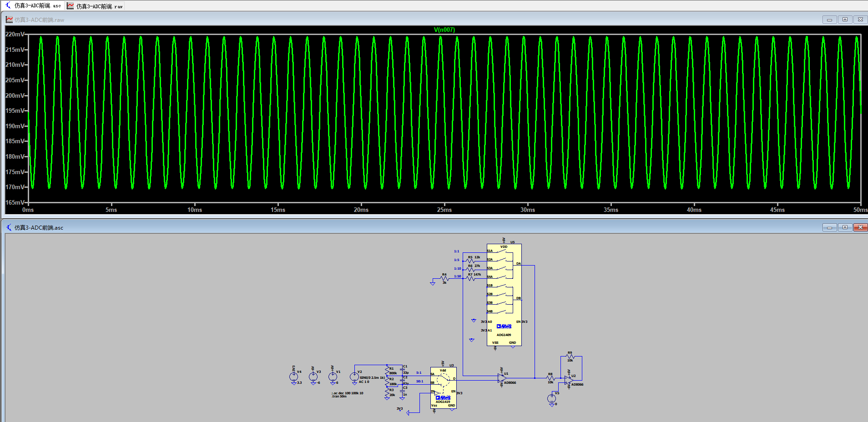Select the V2 sine voltage source symbol

click(354, 377)
